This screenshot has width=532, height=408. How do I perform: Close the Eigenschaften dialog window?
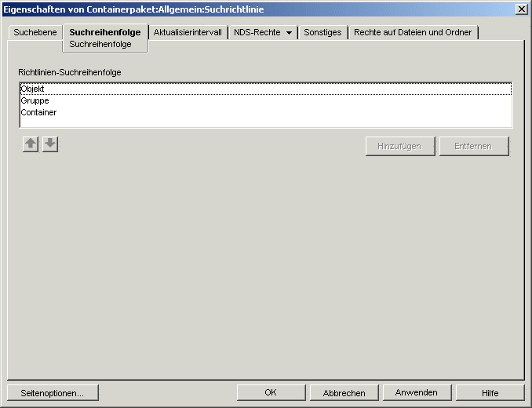coord(521,9)
